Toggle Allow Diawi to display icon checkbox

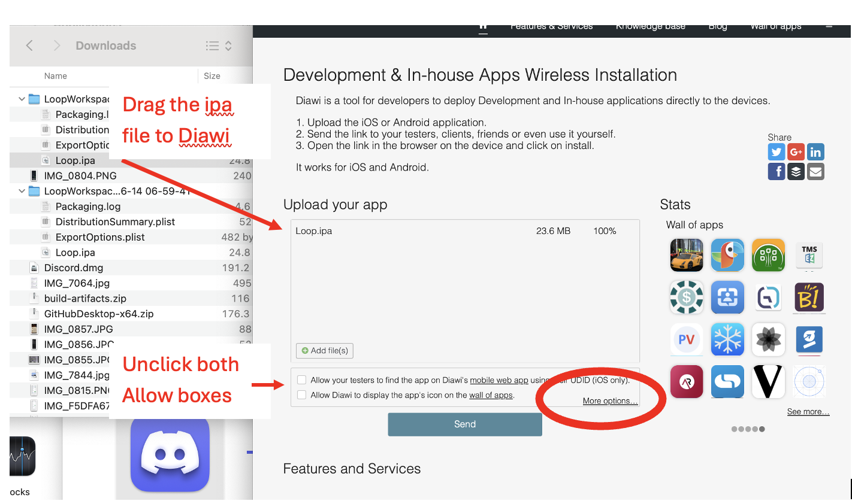coord(302,395)
